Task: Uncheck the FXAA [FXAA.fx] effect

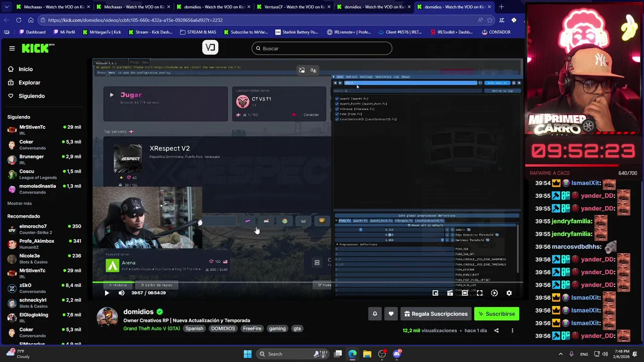Action: coord(337,114)
